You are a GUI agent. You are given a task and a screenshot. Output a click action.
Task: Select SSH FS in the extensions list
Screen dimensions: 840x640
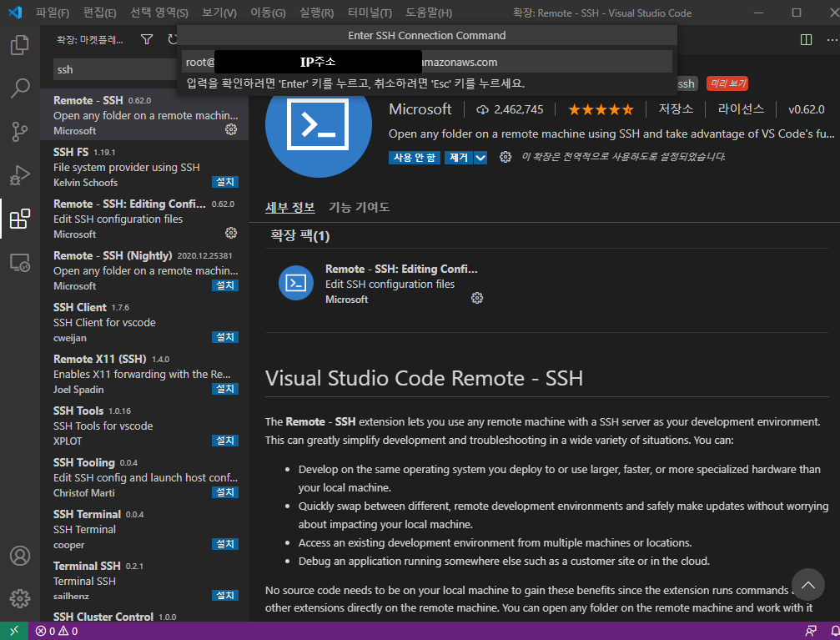(144, 167)
